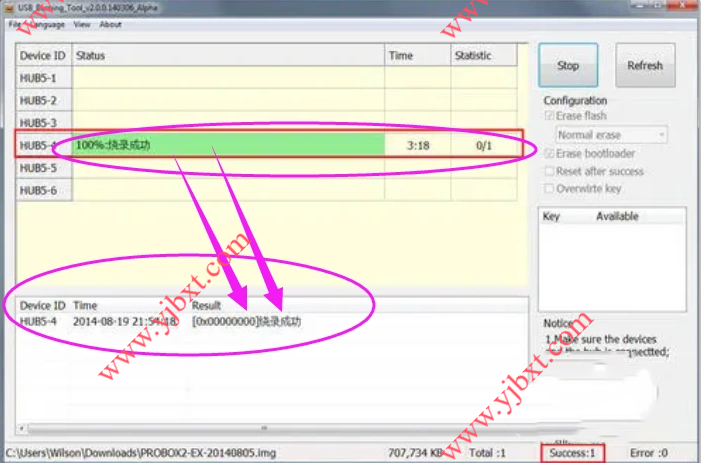Toggle the Erase bootloader checkbox

coord(550,153)
